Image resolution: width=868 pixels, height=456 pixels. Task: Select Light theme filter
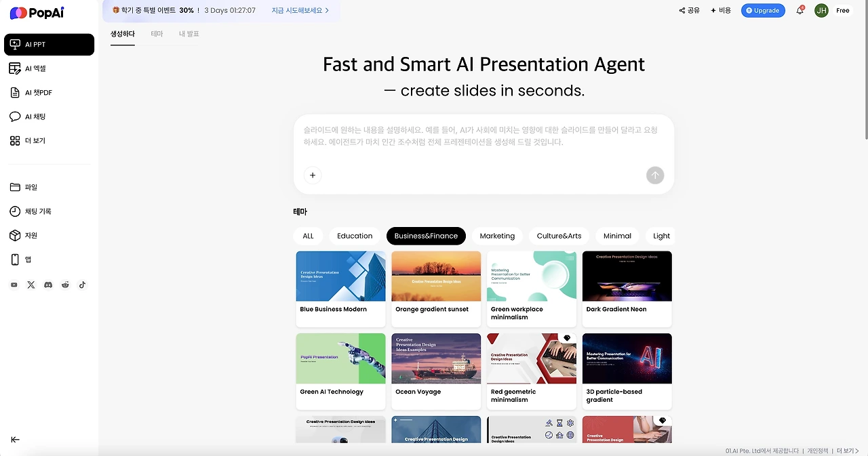659,236
